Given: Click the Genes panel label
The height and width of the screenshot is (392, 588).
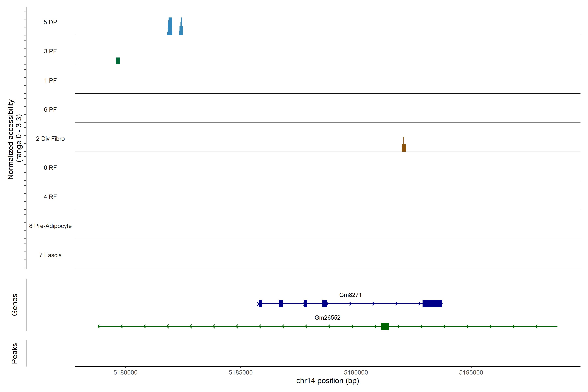Looking at the screenshot, I should [x=15, y=304].
